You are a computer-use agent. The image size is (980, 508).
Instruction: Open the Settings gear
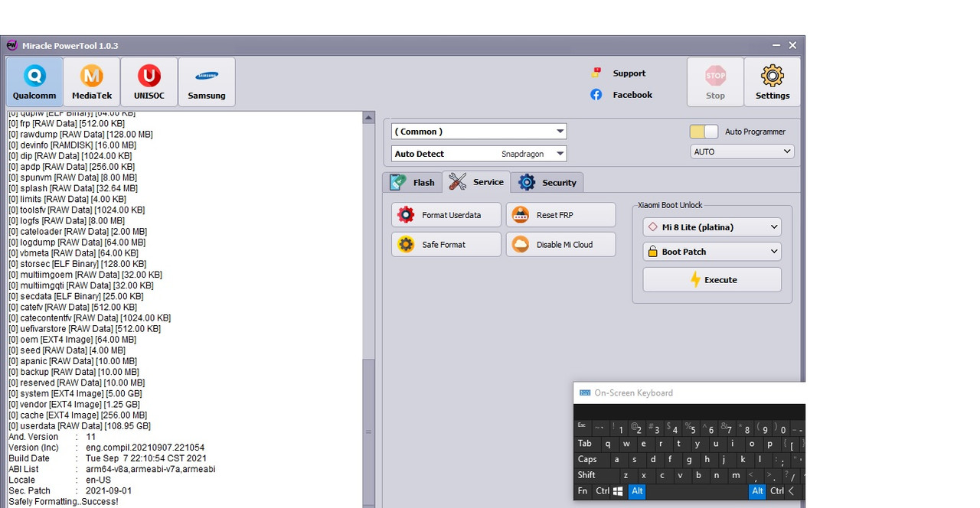coord(773,82)
